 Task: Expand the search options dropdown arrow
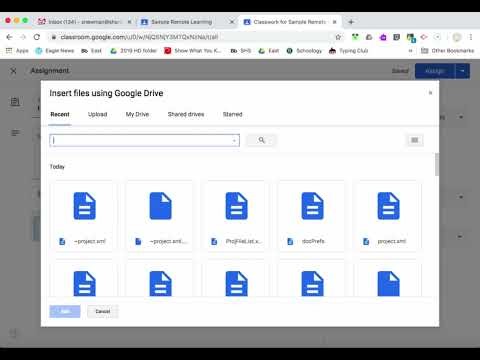pos(234,141)
